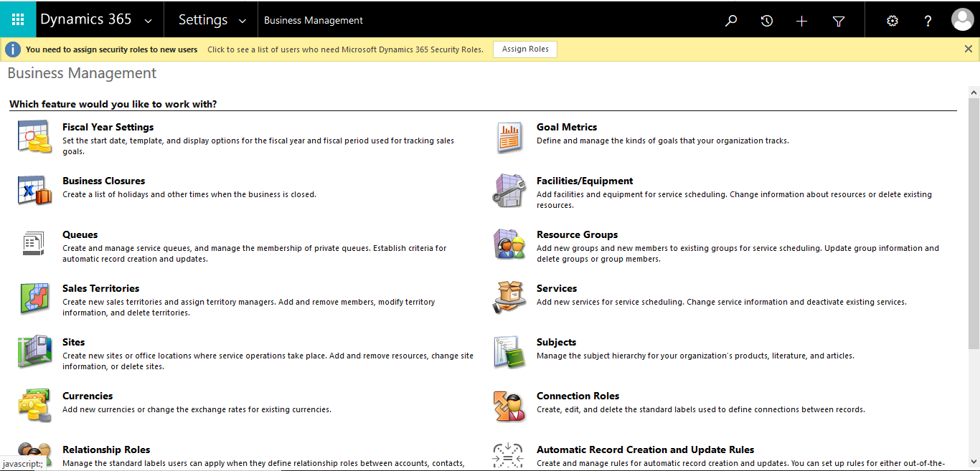Image resolution: width=980 pixels, height=471 pixels.
Task: Open recently viewed items via the clock icon
Action: 766,19
